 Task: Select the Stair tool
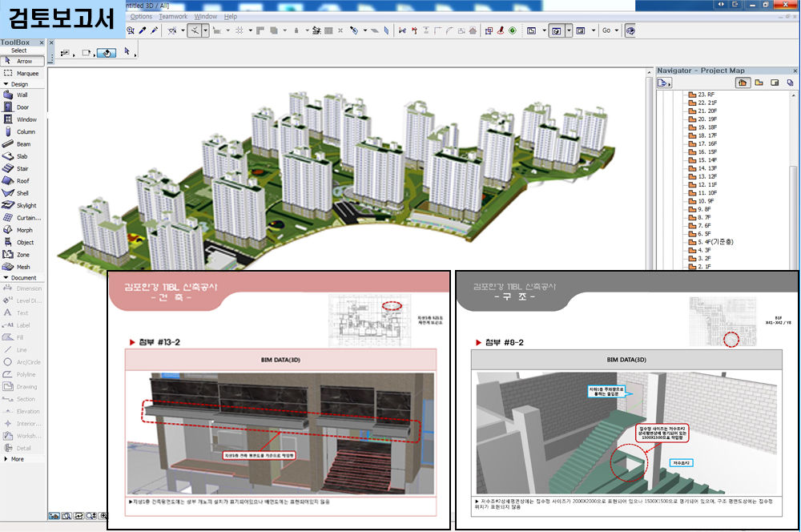coord(22,168)
